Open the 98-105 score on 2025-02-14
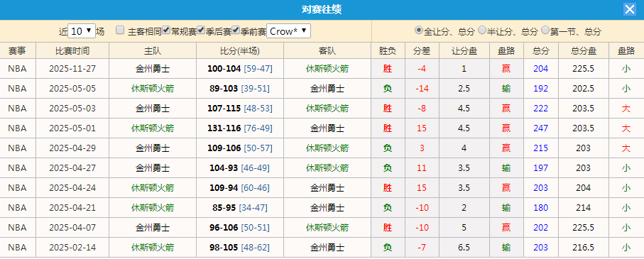 click(224, 248)
